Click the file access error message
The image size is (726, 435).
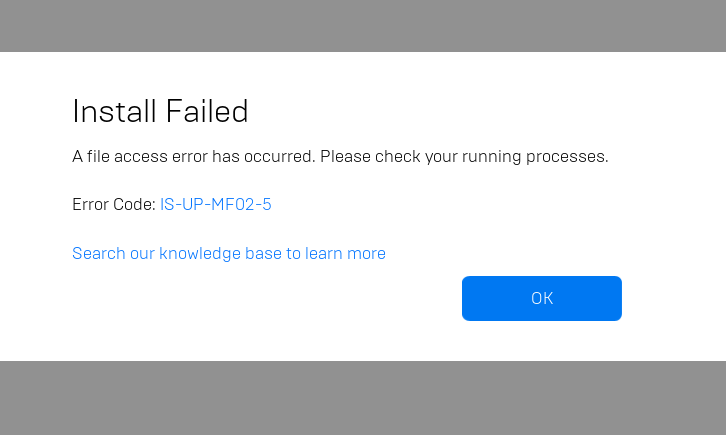340,156
